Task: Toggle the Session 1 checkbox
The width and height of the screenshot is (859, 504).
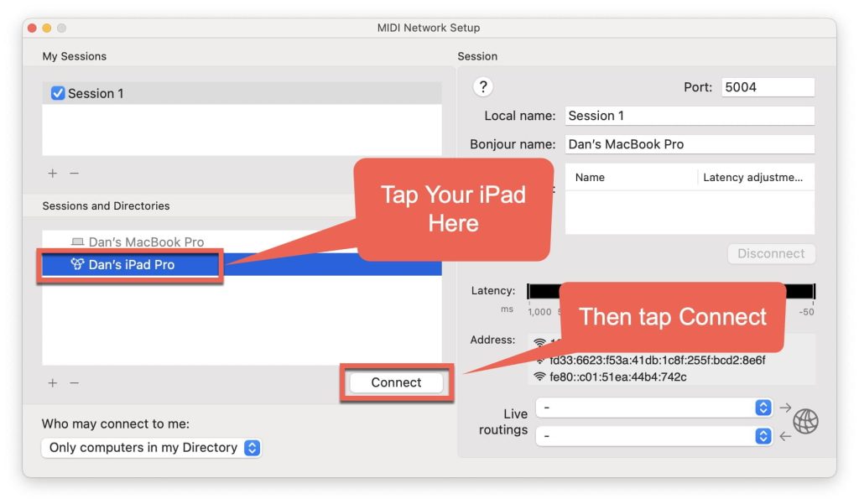Action: click(58, 94)
